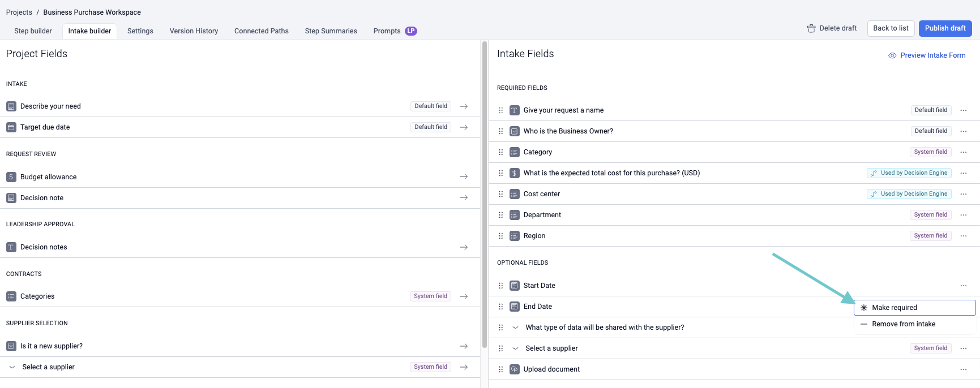The height and width of the screenshot is (388, 980).
Task: Open options menu for Start Date field
Action: tap(963, 286)
